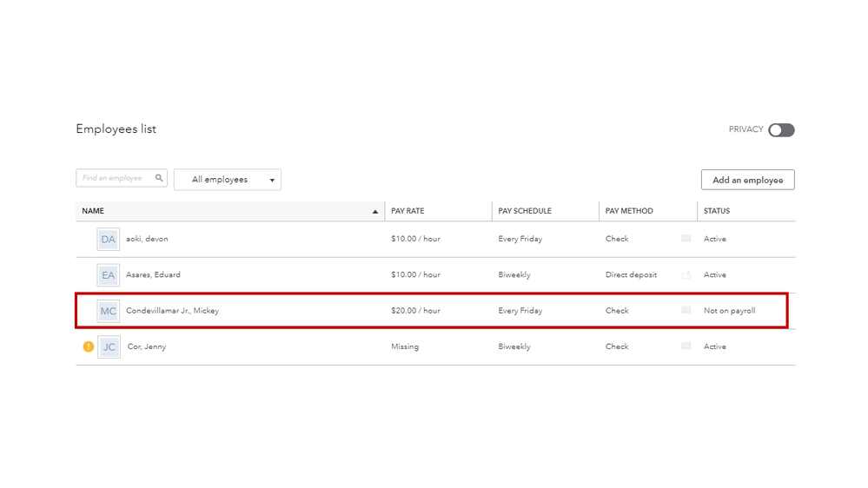Click the search magnifier icon
Screen dimensions: 868x488
[159, 178]
